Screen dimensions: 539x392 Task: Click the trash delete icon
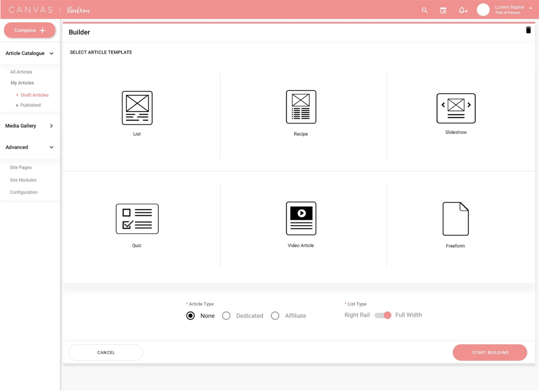click(528, 30)
